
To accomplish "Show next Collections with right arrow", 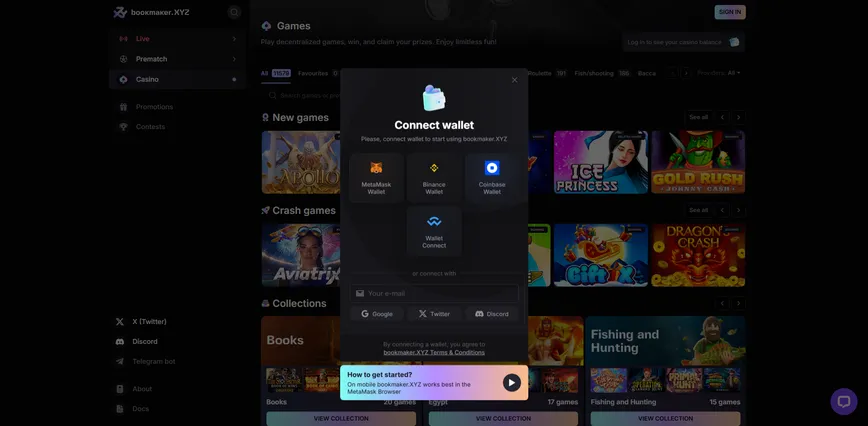I will click(x=738, y=303).
